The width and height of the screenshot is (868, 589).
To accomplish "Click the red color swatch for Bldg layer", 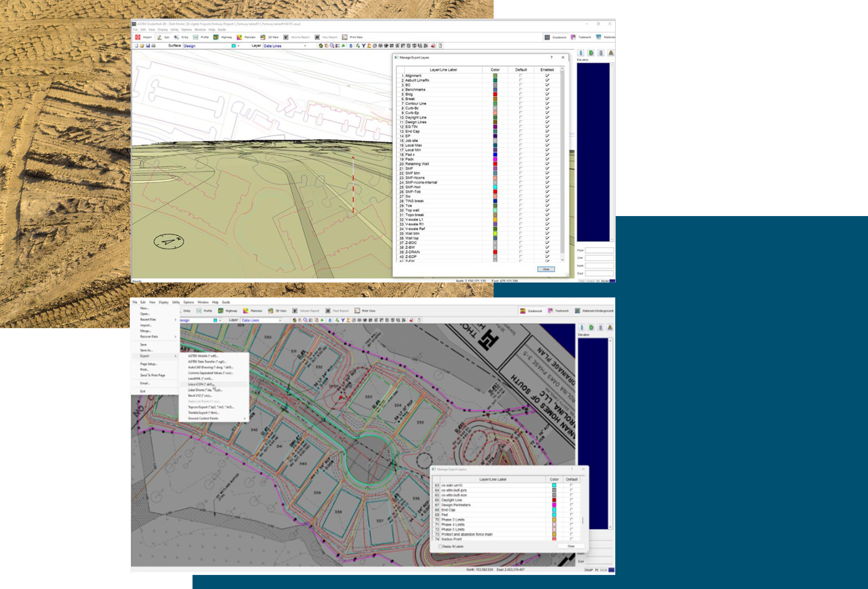I will click(495, 94).
